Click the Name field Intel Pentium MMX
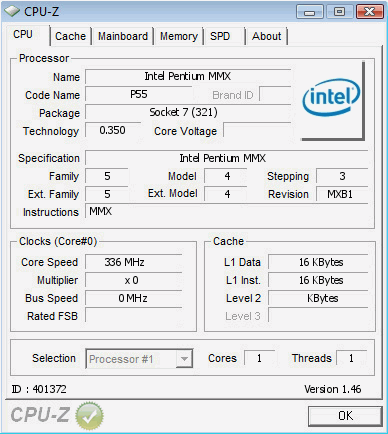 (188, 77)
